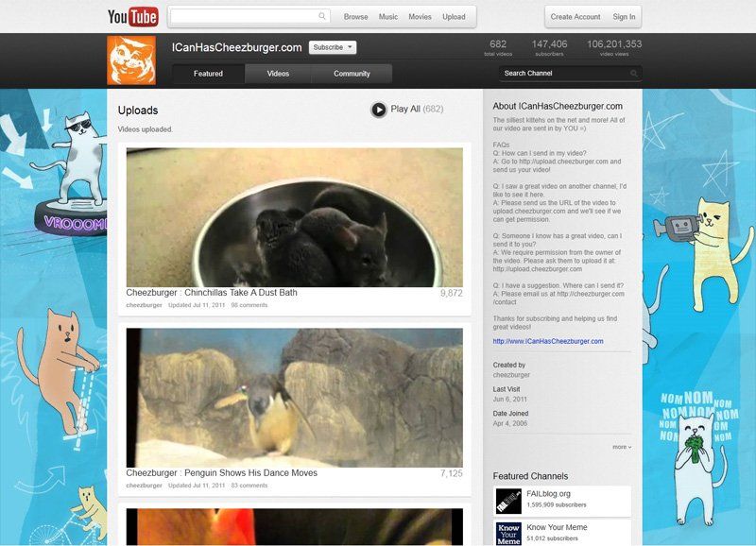The height and width of the screenshot is (546, 756).
Task: Click the Sign In button
Action: pyautogui.click(x=624, y=17)
